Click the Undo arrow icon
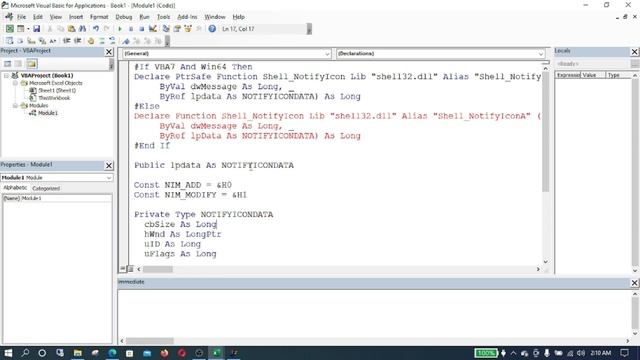This screenshot has width=640, height=360. [x=96, y=29]
